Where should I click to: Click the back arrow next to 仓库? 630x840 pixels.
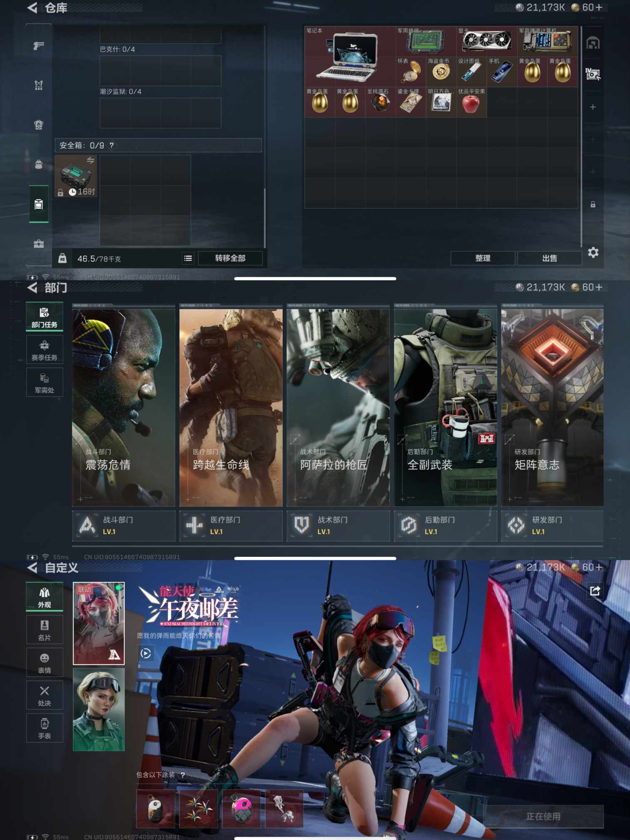click(x=32, y=8)
